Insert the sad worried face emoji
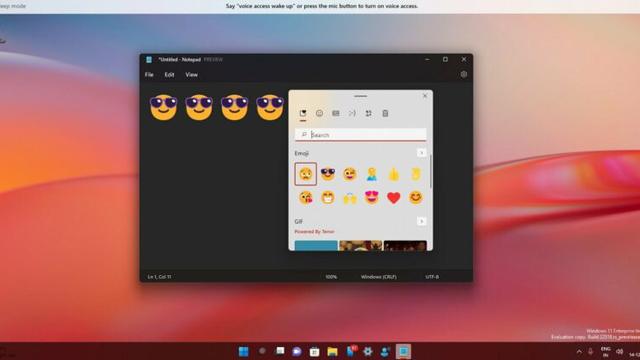This screenshot has width=640, height=360. coord(306,174)
